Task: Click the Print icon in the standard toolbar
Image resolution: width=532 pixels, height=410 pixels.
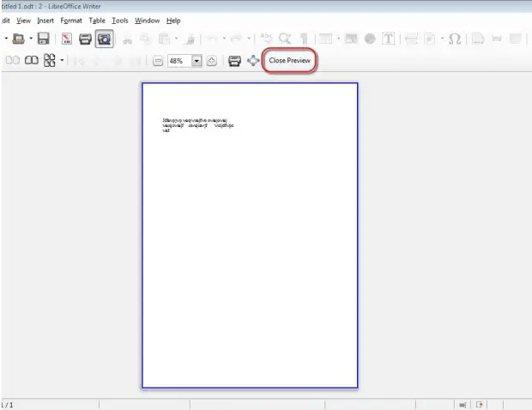Action: click(x=86, y=39)
